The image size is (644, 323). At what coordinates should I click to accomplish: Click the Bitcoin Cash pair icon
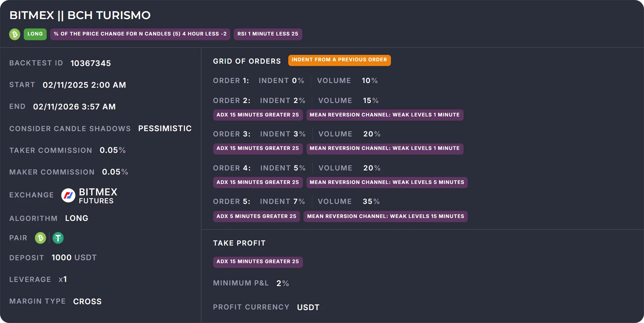pos(40,238)
